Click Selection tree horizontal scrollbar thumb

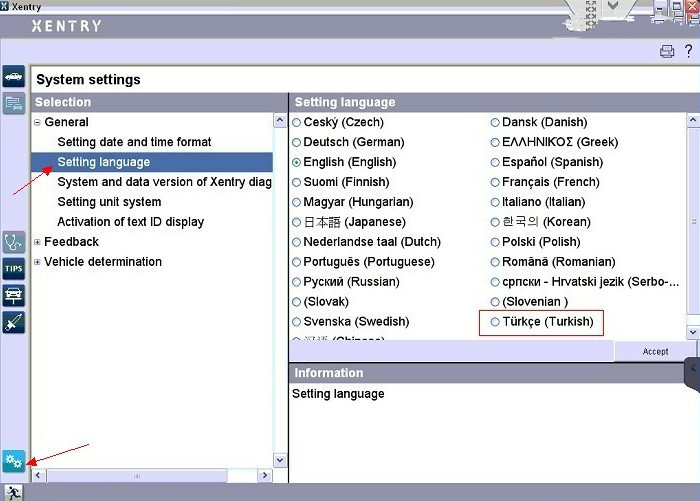137,476
